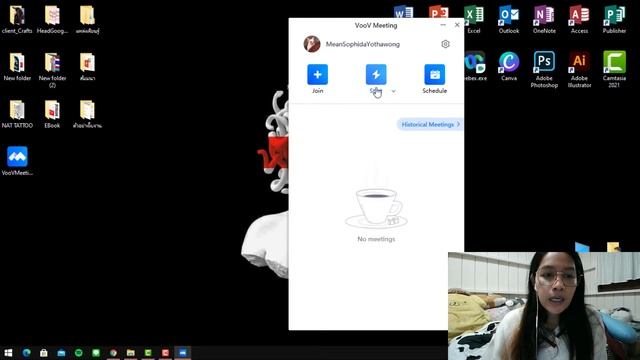640x360 pixels.
Task: Open VooV Meeting settings gear
Action: coord(445,44)
